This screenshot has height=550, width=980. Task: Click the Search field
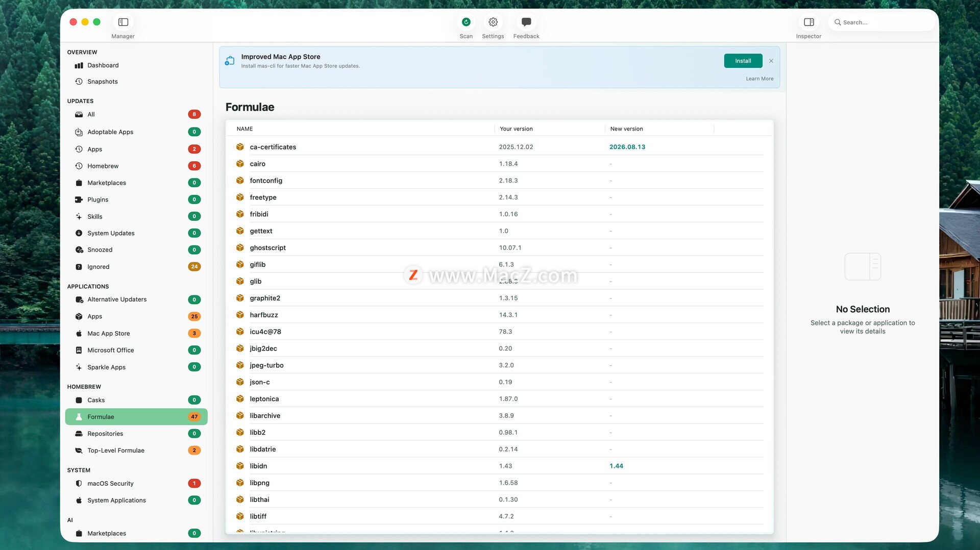(x=882, y=22)
